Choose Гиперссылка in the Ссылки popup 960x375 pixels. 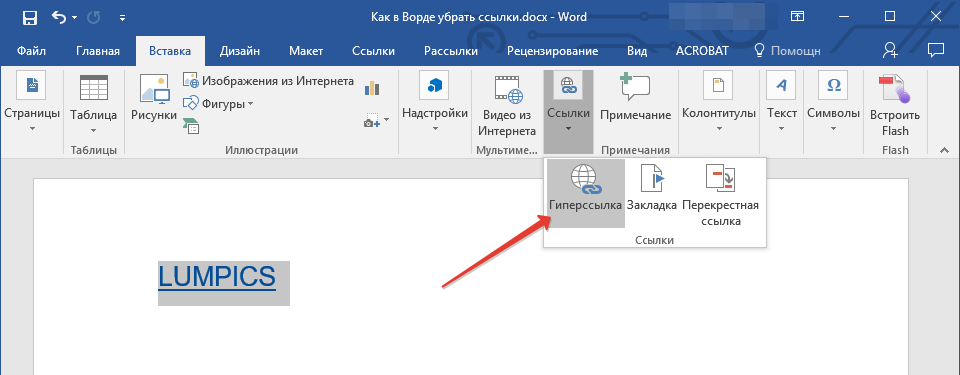(x=586, y=193)
